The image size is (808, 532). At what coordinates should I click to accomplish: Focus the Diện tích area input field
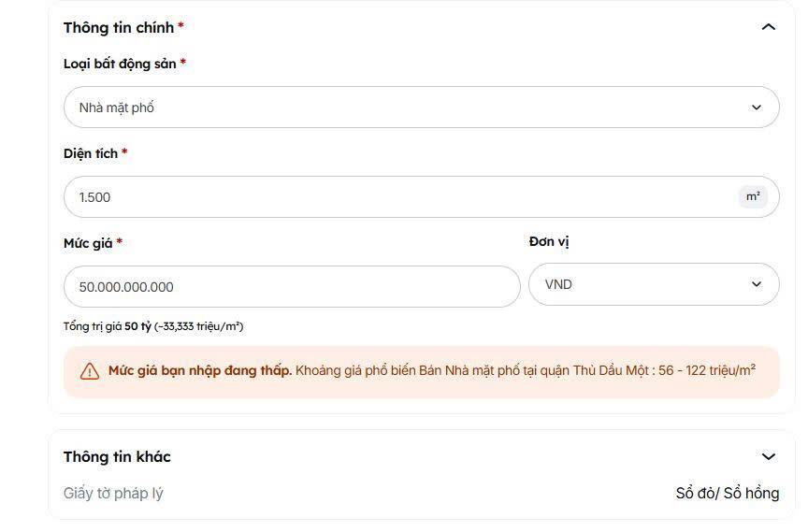tap(393, 197)
